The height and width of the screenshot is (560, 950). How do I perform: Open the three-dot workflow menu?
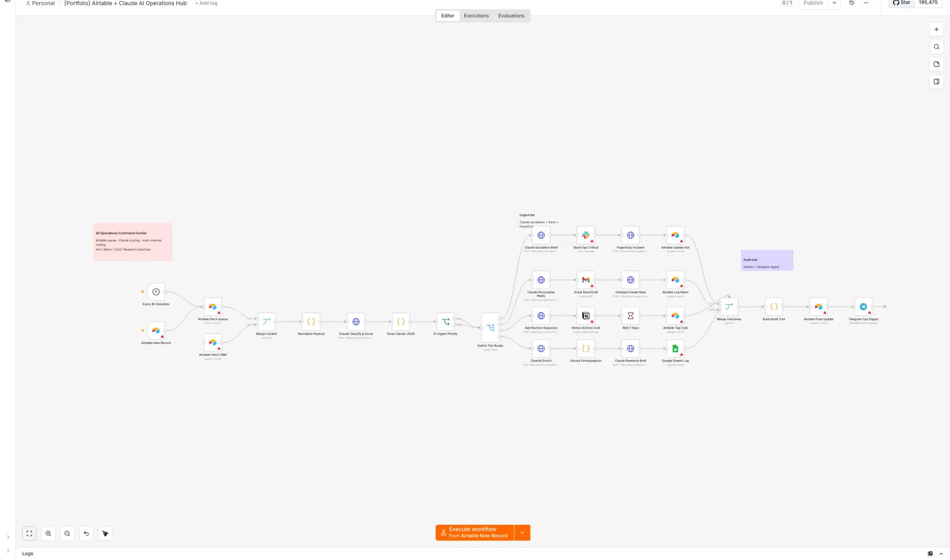click(x=866, y=3)
